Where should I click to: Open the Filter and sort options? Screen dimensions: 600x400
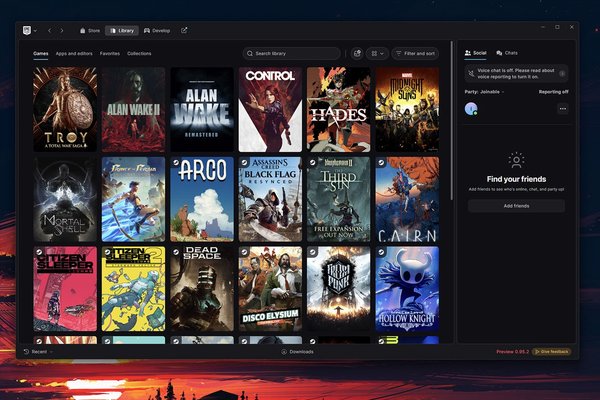pos(415,54)
